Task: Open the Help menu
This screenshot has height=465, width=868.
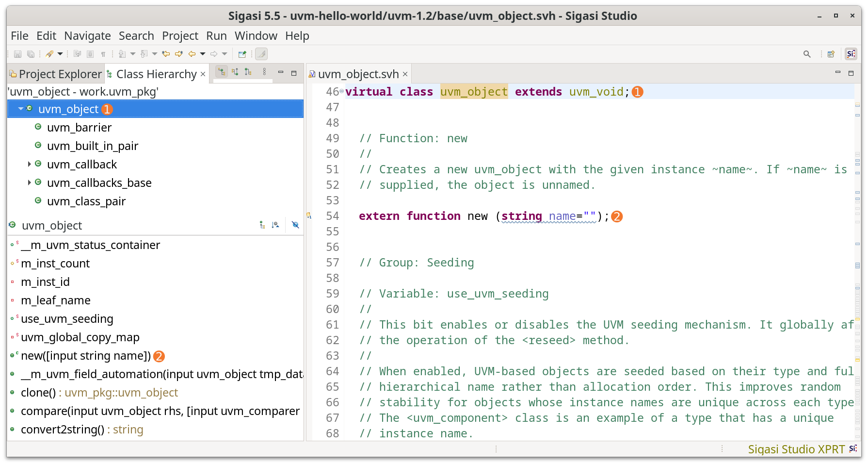Action: pos(297,36)
